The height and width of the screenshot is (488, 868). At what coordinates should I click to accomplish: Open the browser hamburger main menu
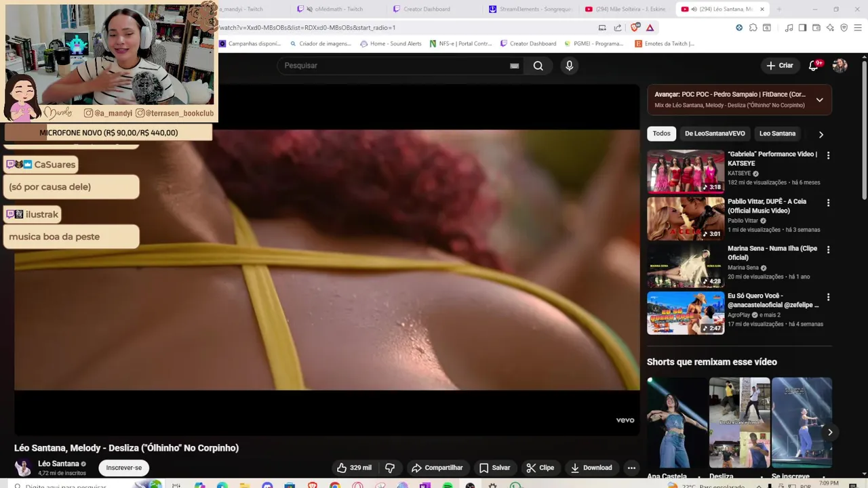click(858, 28)
